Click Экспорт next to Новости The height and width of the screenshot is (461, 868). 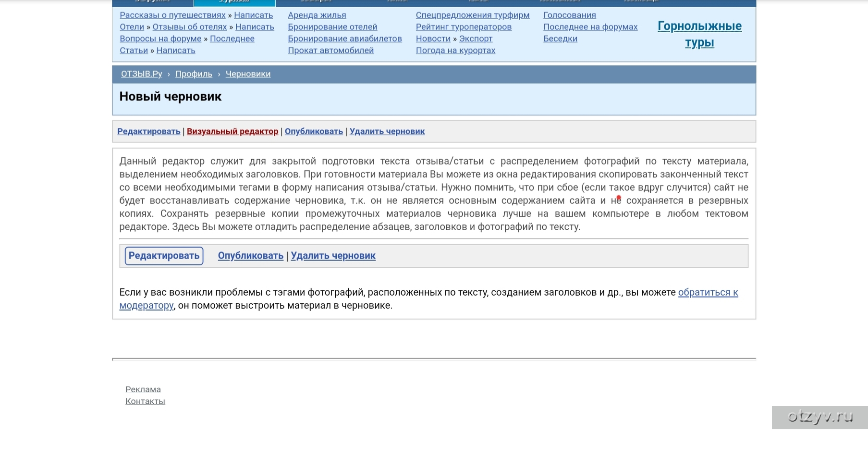476,38
